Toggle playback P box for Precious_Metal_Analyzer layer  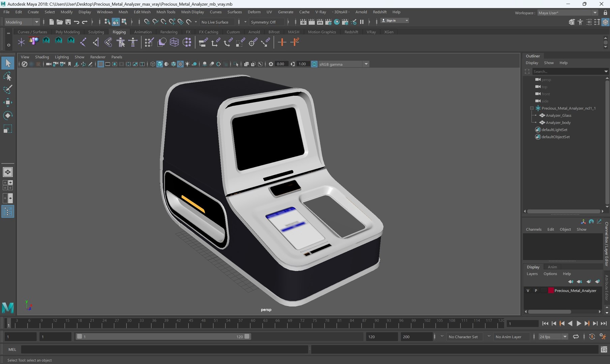(x=536, y=291)
